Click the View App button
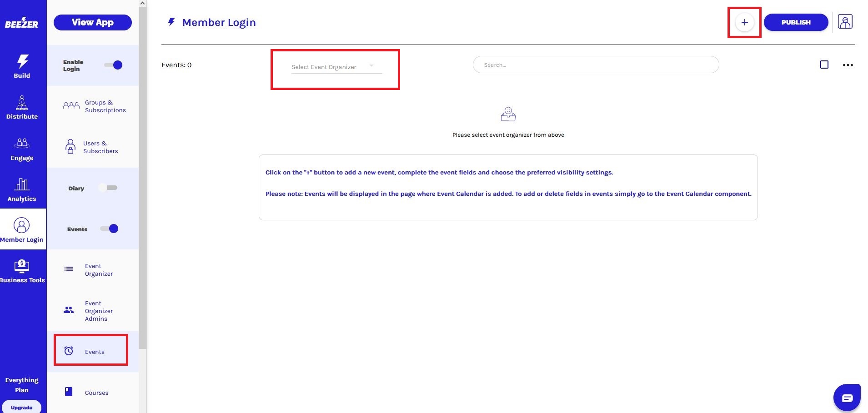The height and width of the screenshot is (413, 868). 93,22
